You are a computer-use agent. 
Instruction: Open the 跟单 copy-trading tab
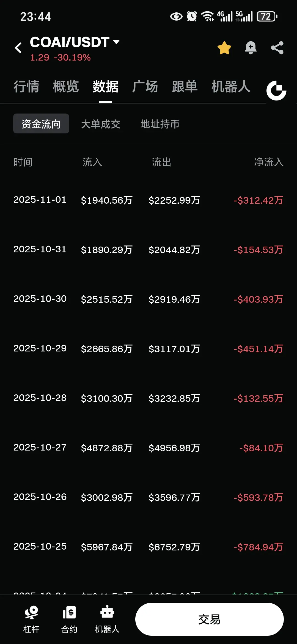pyautogui.click(x=185, y=87)
